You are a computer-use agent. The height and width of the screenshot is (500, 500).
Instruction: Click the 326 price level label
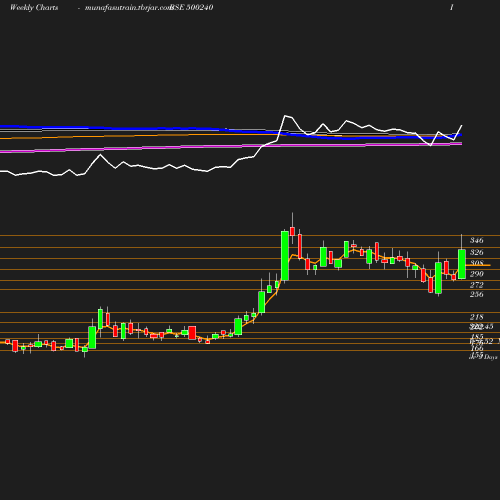coord(477,252)
